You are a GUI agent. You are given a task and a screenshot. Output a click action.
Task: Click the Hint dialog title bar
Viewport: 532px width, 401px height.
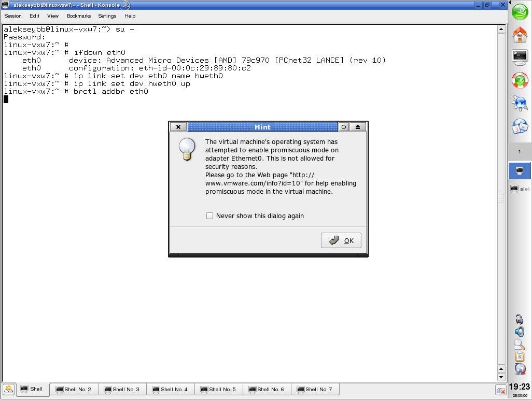click(262, 127)
